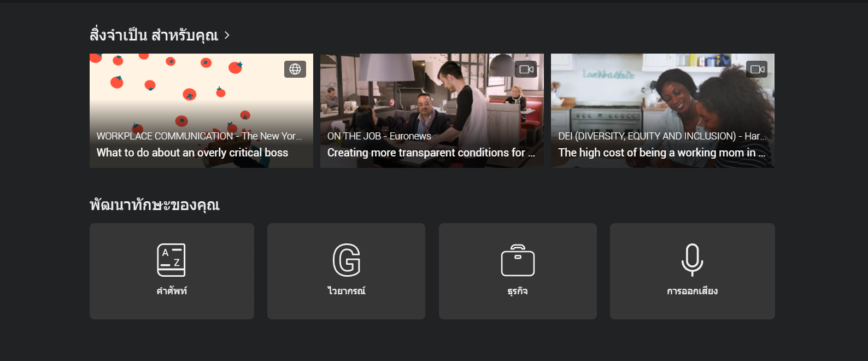Click the video camera icon on the Euronews card
The height and width of the screenshot is (361, 868).
point(526,69)
